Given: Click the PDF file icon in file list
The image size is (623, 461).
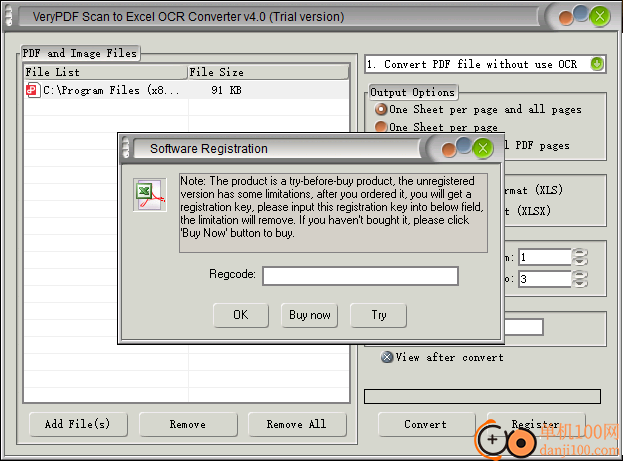Looking at the screenshot, I should click(x=33, y=90).
